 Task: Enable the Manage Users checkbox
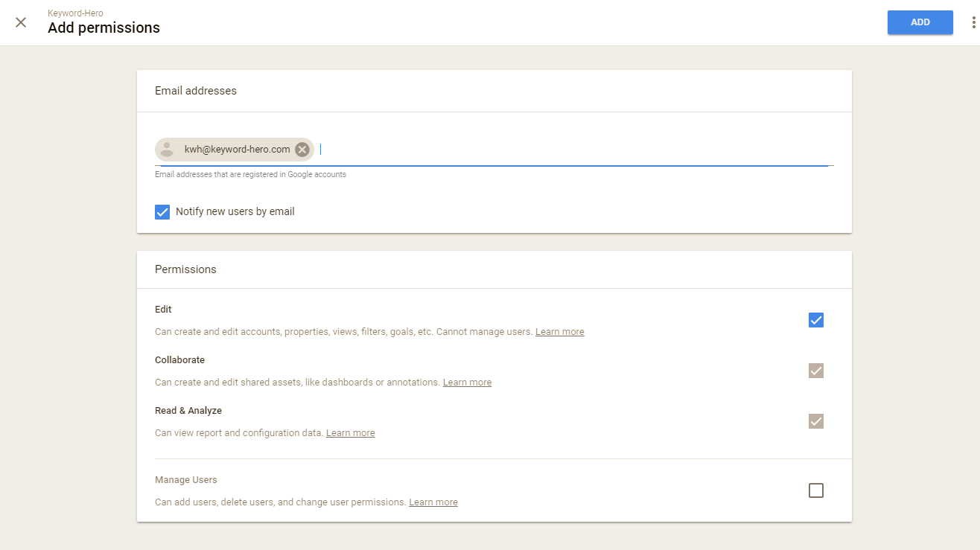click(816, 490)
